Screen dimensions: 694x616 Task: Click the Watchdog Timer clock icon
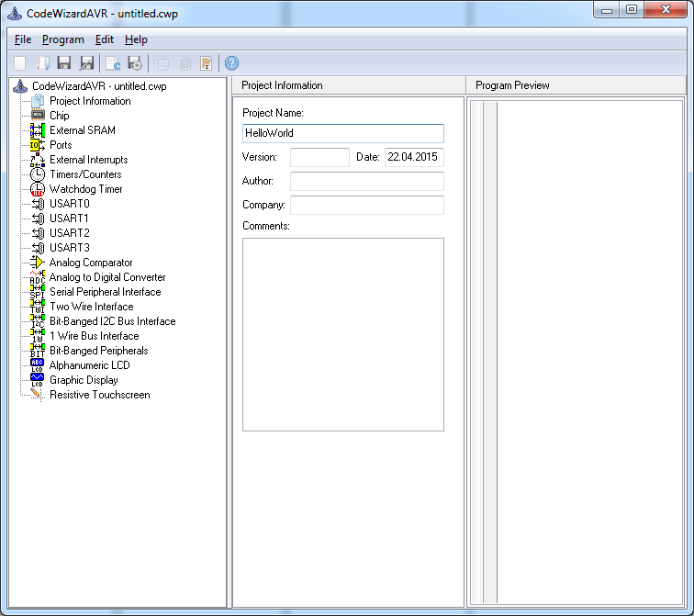38,189
